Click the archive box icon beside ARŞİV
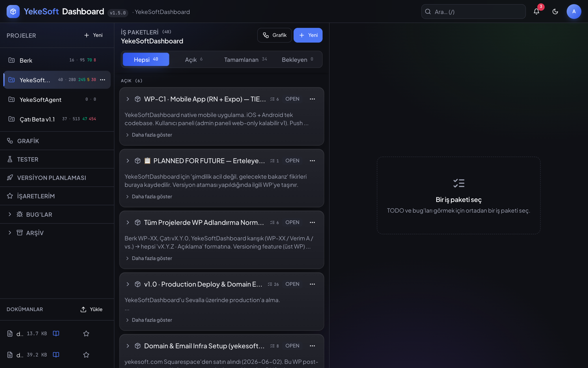The width and height of the screenshot is (588, 368). point(20,233)
